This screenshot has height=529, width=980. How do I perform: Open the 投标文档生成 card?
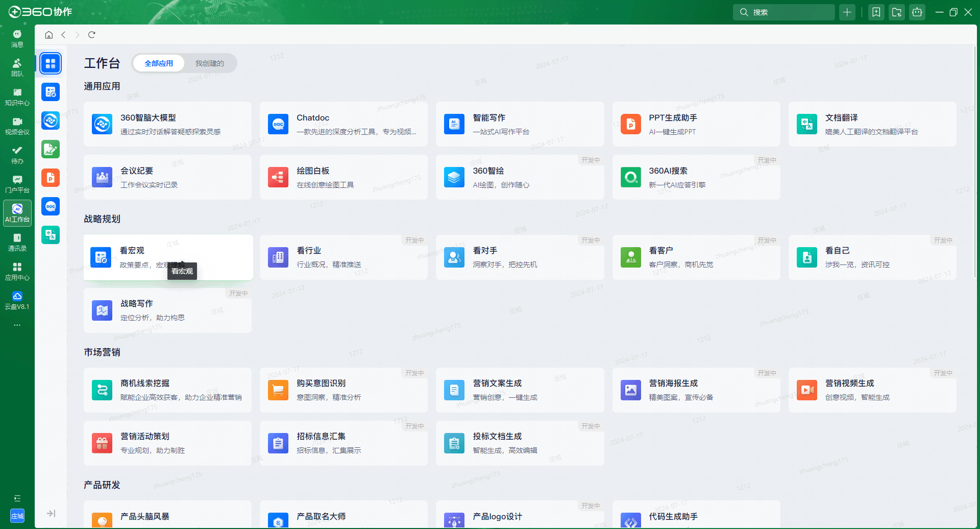pyautogui.click(x=520, y=443)
